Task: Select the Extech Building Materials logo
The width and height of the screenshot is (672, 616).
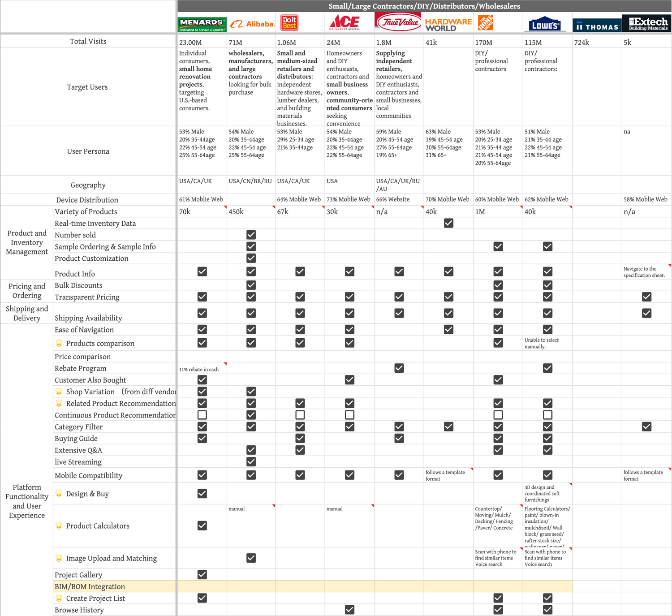Action: click(x=647, y=24)
